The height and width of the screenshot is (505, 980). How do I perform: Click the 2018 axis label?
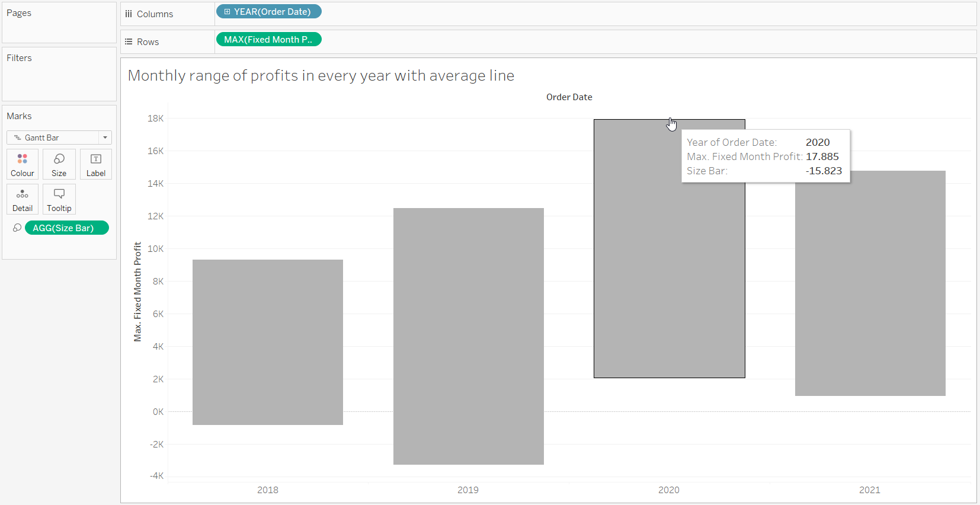[268, 490]
